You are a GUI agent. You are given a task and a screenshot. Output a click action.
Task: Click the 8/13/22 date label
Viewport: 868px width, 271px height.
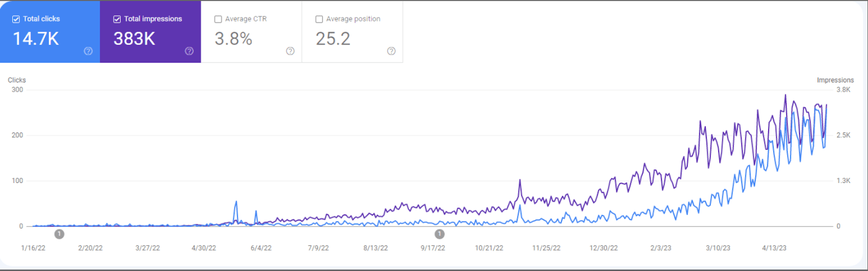click(x=375, y=248)
